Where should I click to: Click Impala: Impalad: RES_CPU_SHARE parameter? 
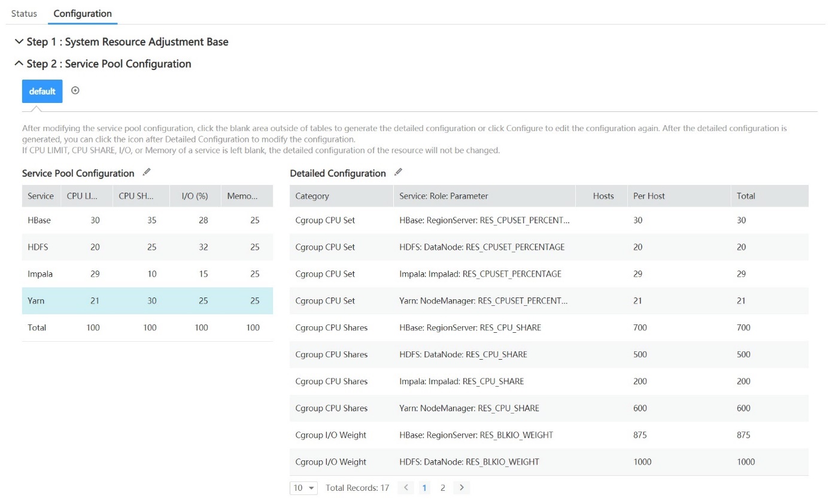tap(461, 381)
